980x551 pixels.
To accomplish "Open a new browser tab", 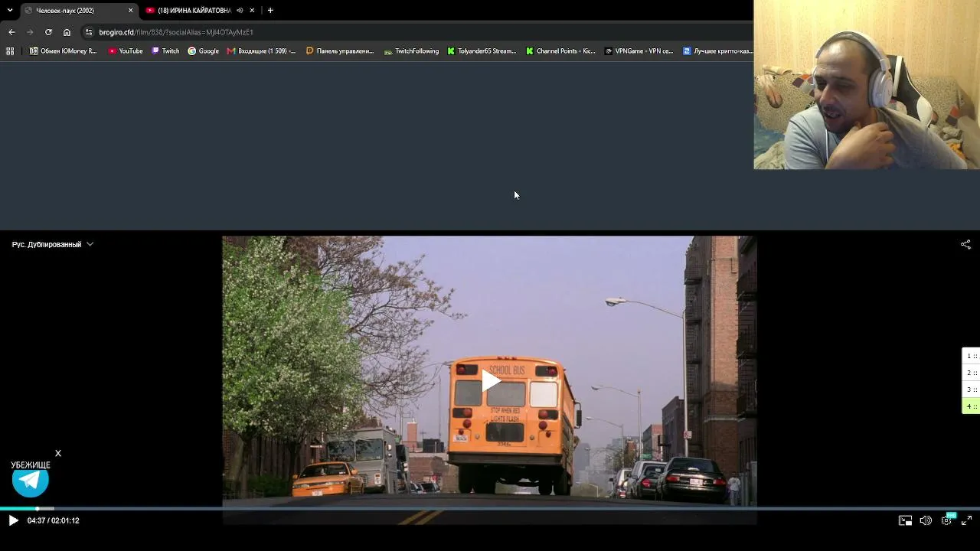I will point(270,11).
